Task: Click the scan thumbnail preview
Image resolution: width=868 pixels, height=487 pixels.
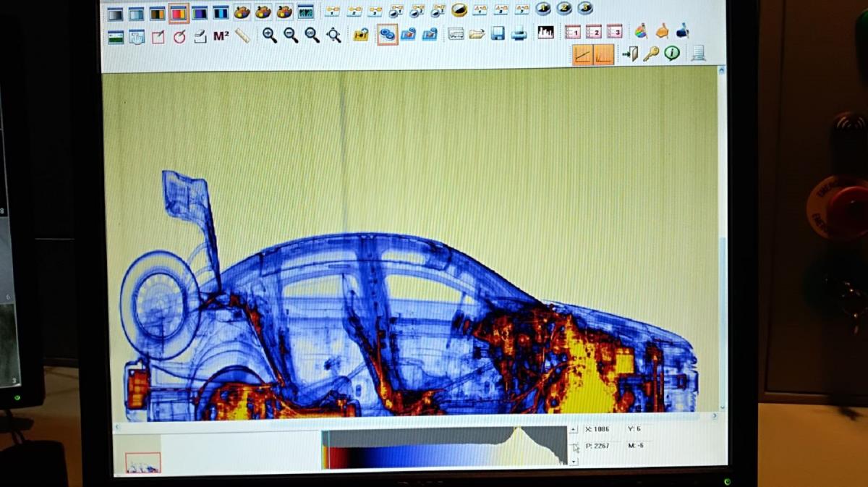Action: pyautogui.click(x=142, y=463)
